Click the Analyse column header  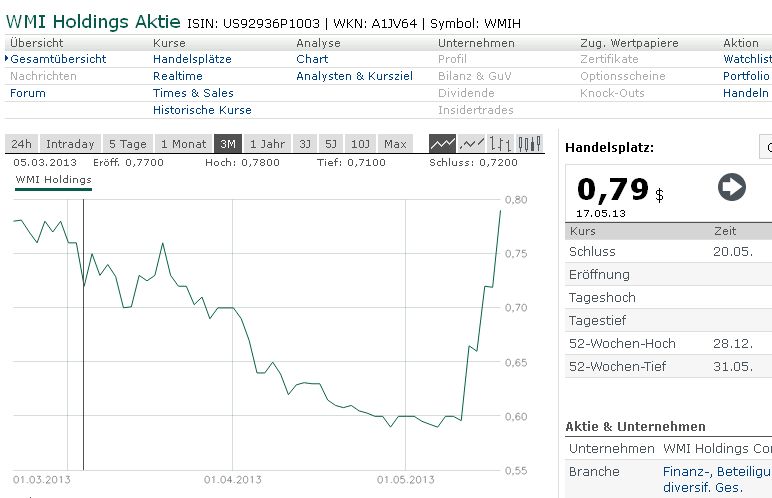[x=318, y=43]
